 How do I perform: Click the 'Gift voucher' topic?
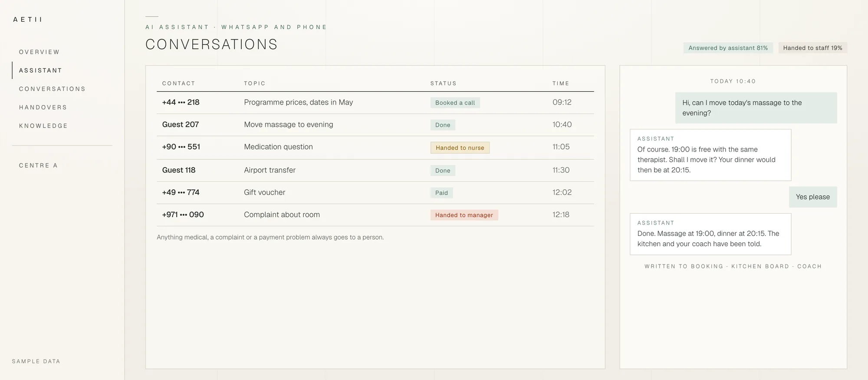(264, 192)
